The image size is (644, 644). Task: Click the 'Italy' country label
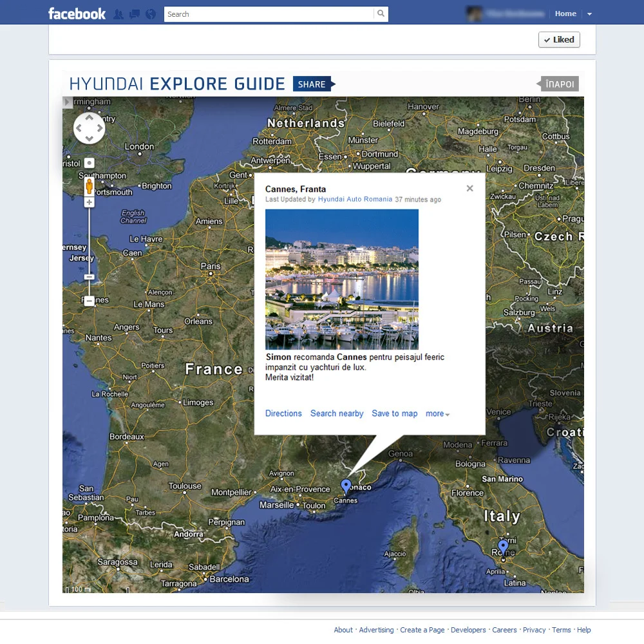point(502,516)
